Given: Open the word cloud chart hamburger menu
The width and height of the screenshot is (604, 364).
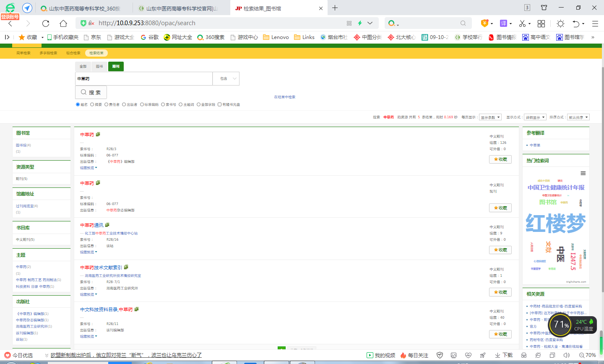Looking at the screenshot, I should 583,173.
